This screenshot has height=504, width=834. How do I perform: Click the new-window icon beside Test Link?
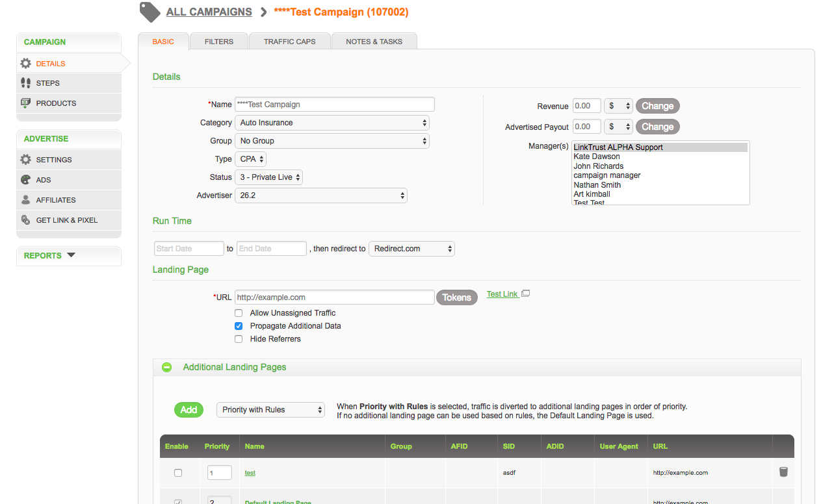point(526,294)
